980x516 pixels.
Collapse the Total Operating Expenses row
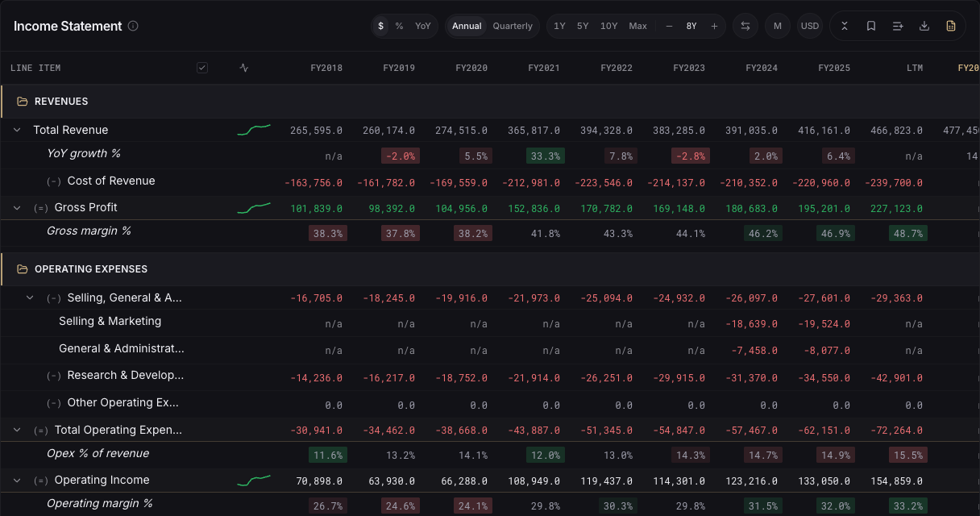[x=17, y=431]
